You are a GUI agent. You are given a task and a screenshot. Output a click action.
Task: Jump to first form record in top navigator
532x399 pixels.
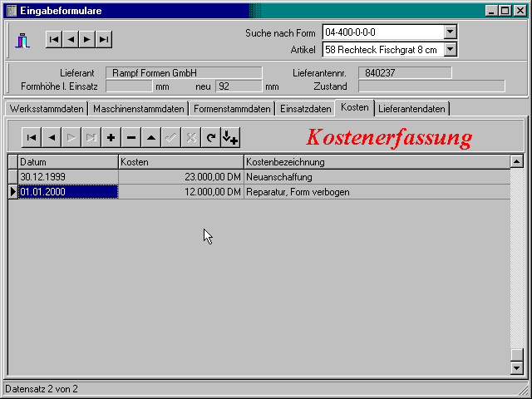coord(53,39)
